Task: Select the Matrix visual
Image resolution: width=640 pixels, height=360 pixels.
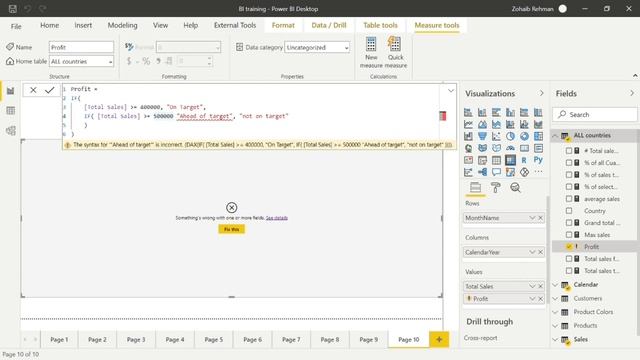Action: (510, 160)
